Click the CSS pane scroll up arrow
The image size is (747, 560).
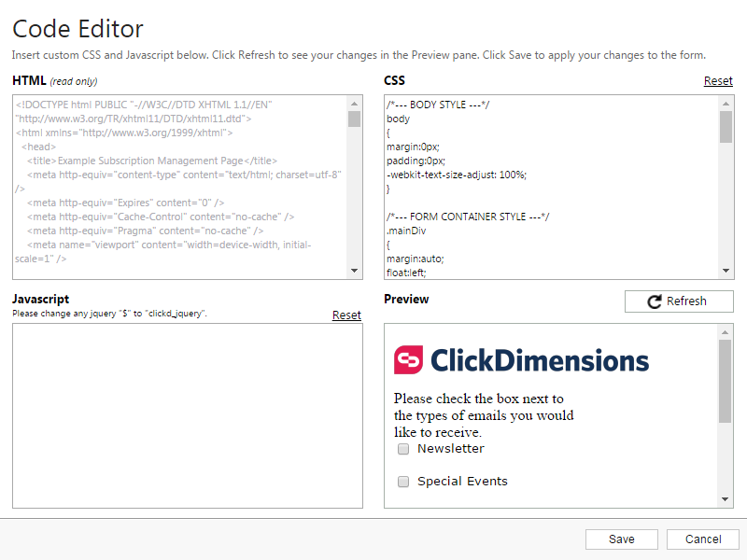pyautogui.click(x=726, y=104)
